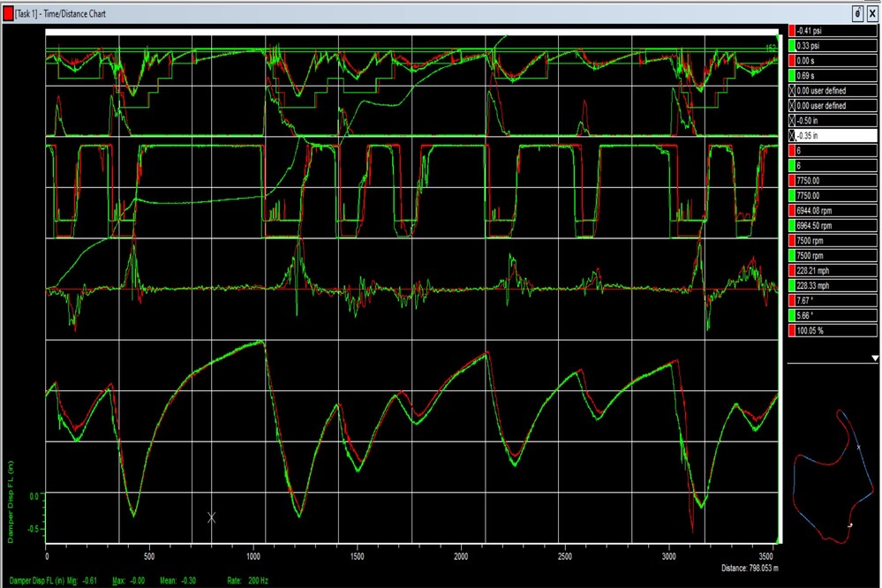Click the 2000 label on distance axis
Screen dimensions: 882x588
pyautogui.click(x=461, y=556)
